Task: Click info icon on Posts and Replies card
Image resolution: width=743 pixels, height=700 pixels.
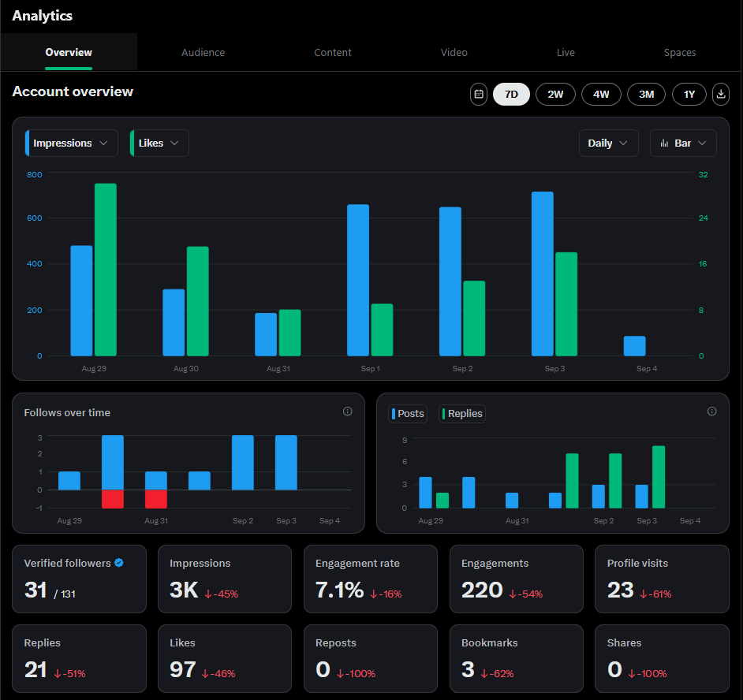Action: 711,411
